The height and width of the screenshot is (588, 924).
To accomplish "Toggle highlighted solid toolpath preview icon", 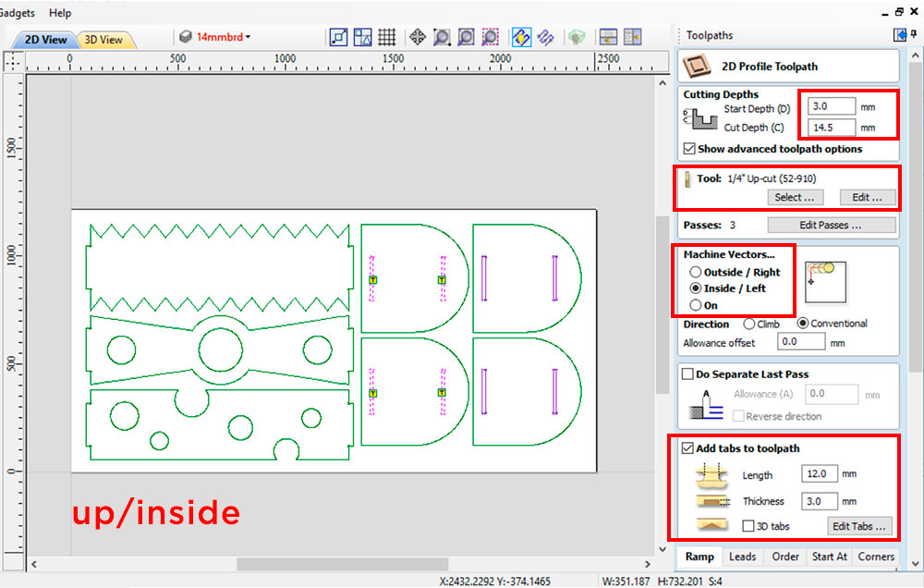I will tap(521, 37).
